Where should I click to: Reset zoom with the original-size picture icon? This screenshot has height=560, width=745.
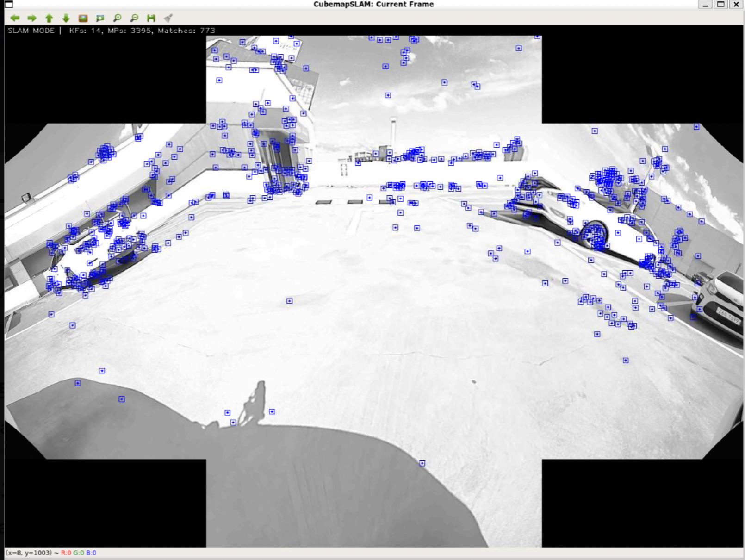83,18
